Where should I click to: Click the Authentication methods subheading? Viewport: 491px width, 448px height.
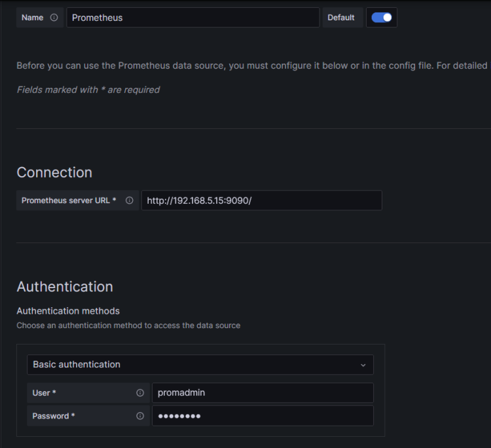click(68, 311)
